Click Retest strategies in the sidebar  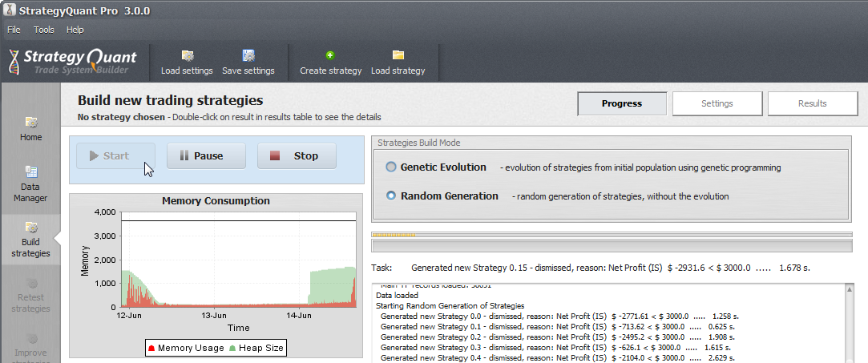31,296
